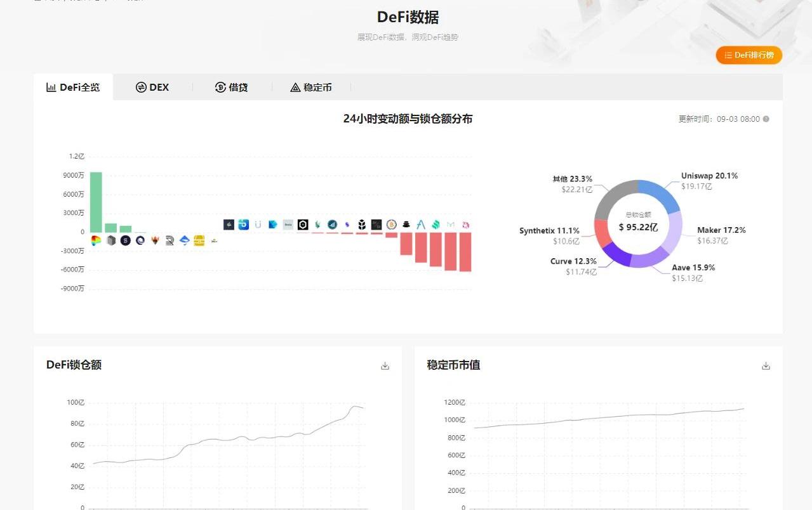Select the Maker logo in the bar chart
812x510 pixels.
[451, 225]
